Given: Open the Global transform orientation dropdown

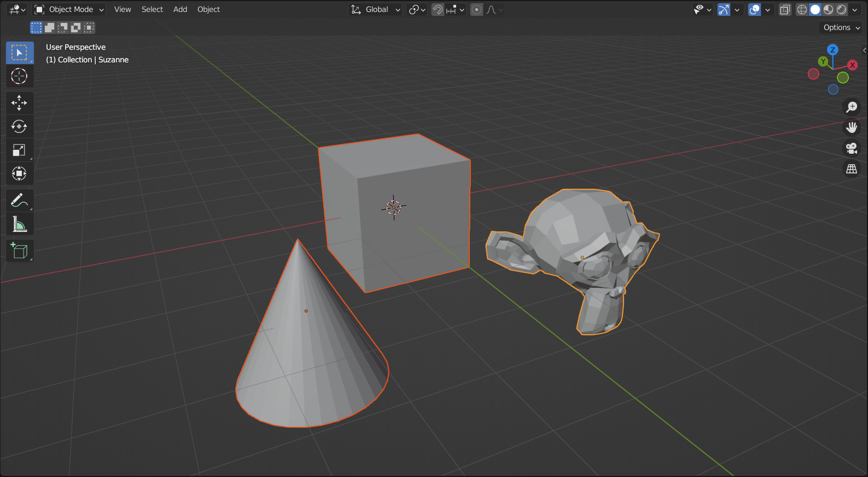Looking at the screenshot, I should [376, 9].
